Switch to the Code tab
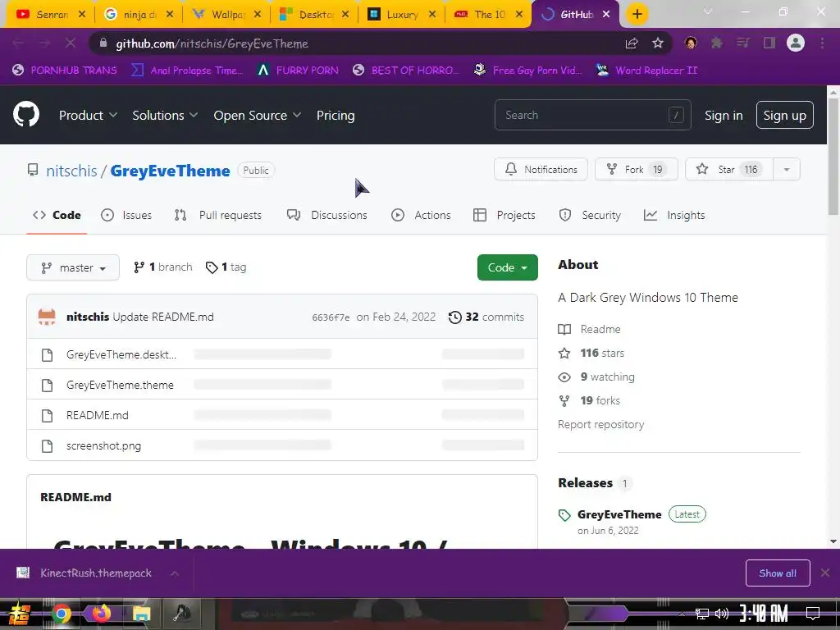This screenshot has height=630, width=840. [x=57, y=215]
